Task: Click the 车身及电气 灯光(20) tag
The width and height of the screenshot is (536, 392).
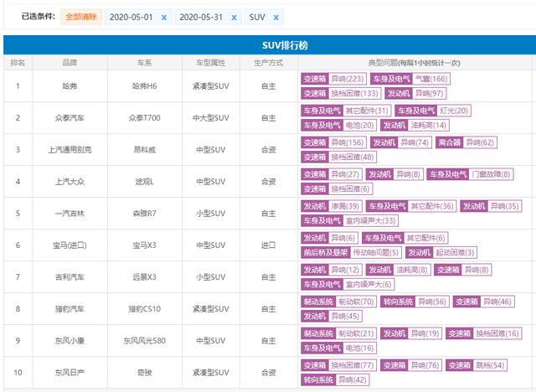Action: [x=433, y=111]
